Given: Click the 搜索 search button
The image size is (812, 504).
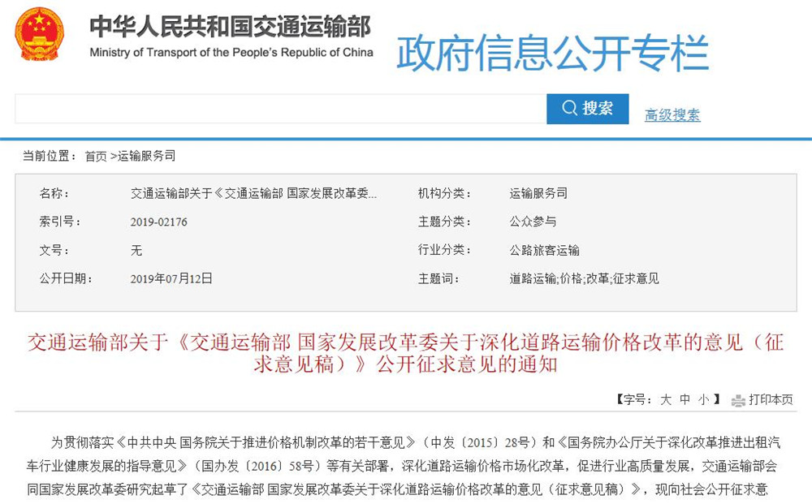Looking at the screenshot, I should coord(588,109).
